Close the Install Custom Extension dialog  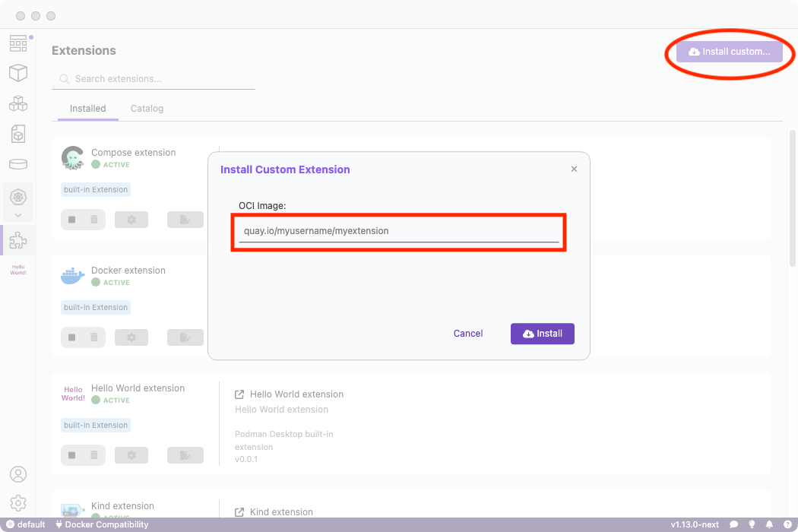point(574,169)
